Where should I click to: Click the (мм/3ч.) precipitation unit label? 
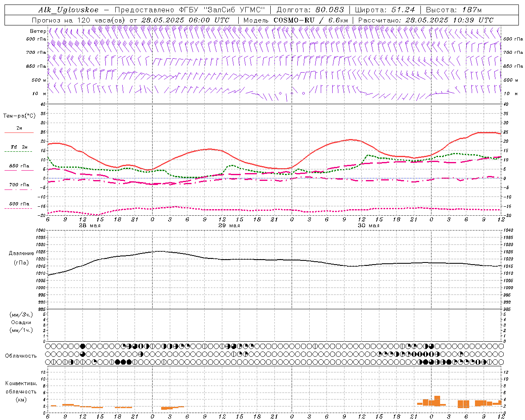point(21,315)
